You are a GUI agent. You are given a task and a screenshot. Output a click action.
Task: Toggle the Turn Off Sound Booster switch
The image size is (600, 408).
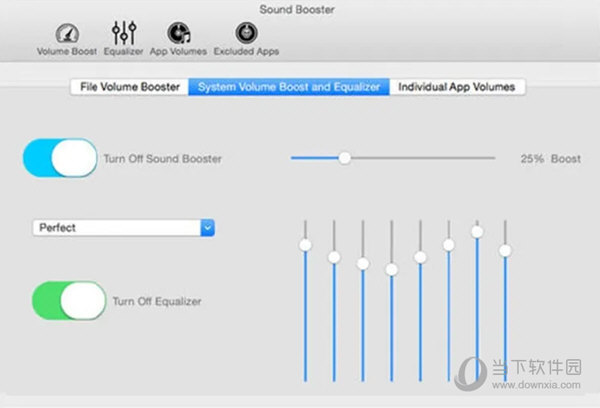(60, 158)
